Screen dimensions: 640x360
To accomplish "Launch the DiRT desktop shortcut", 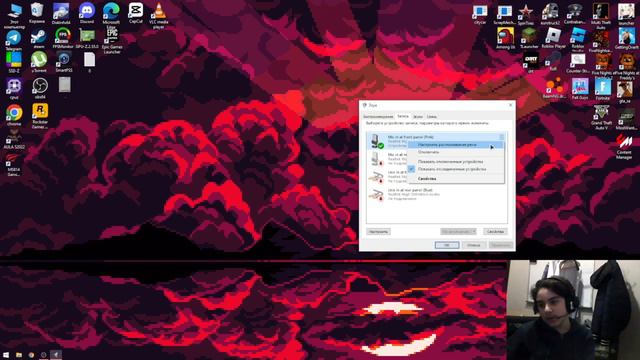I will tap(531, 63).
